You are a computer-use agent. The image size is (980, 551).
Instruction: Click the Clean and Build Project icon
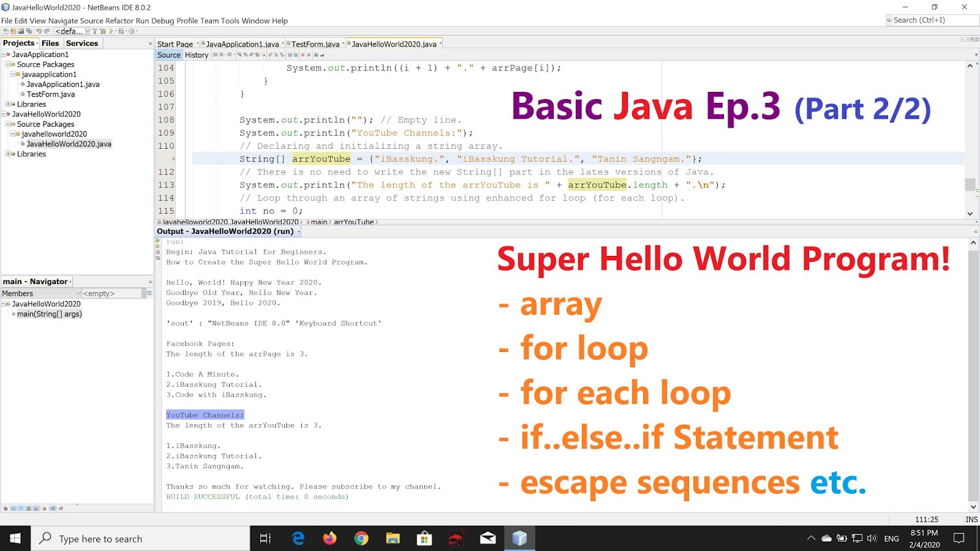(103, 31)
